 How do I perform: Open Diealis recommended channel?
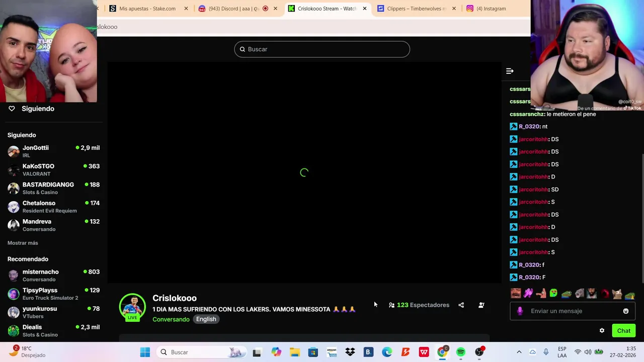coord(53,331)
